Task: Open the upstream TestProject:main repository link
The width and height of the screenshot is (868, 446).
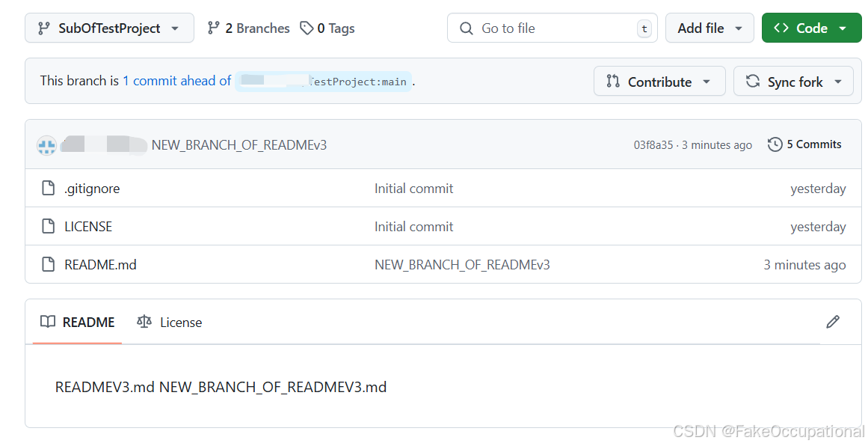Action: pos(323,82)
